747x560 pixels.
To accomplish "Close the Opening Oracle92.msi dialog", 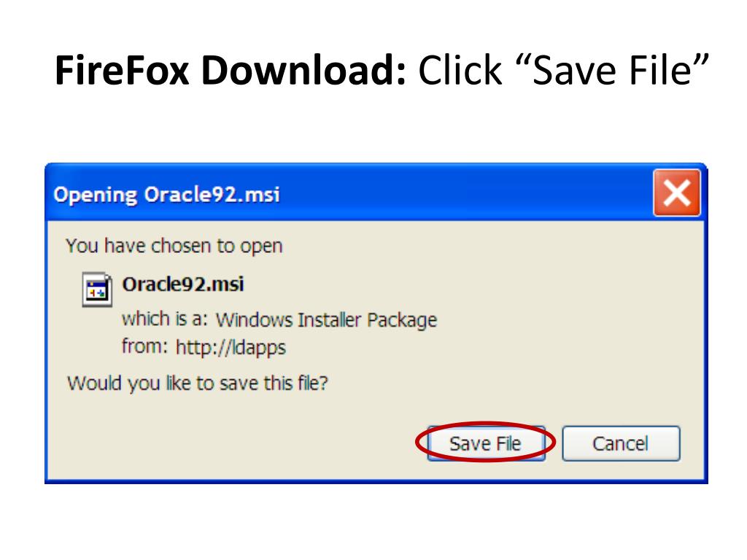I will coord(677,192).
